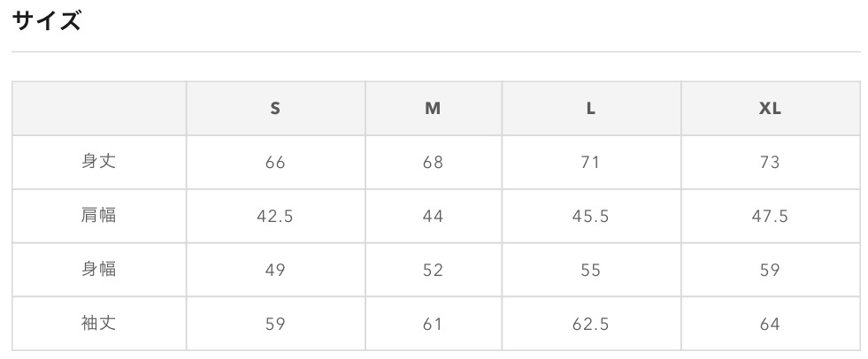The width and height of the screenshot is (868, 359).
Task: Click the 身丈 value 68 for size M
Action: (433, 163)
